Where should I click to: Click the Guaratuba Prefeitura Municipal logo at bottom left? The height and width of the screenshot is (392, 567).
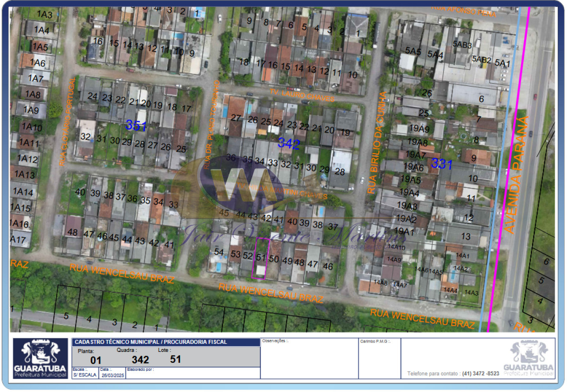40,358
